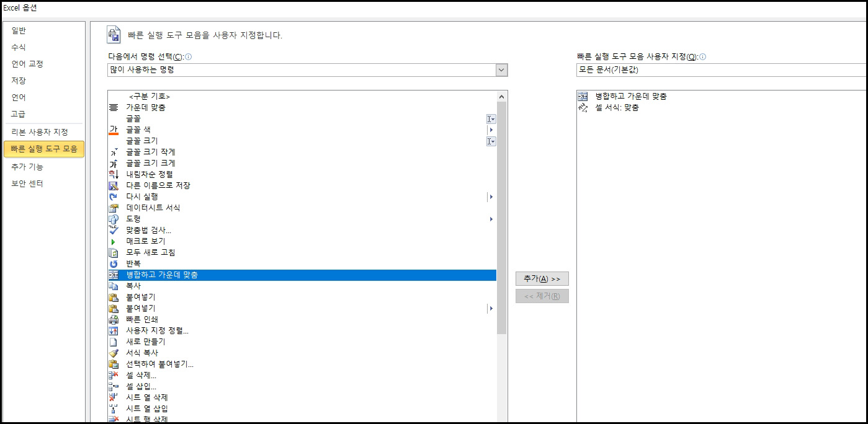Select the 시트 행 삭제 row

(302, 420)
